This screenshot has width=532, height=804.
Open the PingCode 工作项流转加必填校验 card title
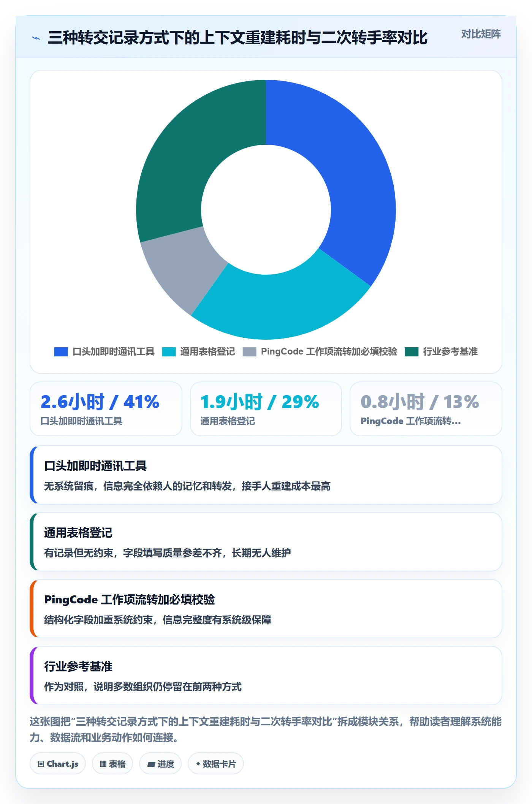(130, 600)
